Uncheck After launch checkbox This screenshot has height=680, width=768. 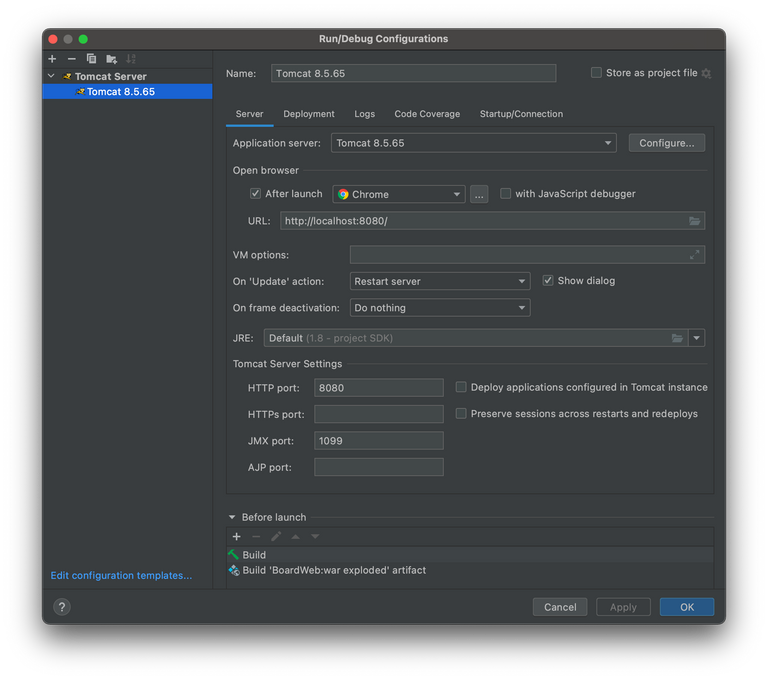(x=255, y=194)
